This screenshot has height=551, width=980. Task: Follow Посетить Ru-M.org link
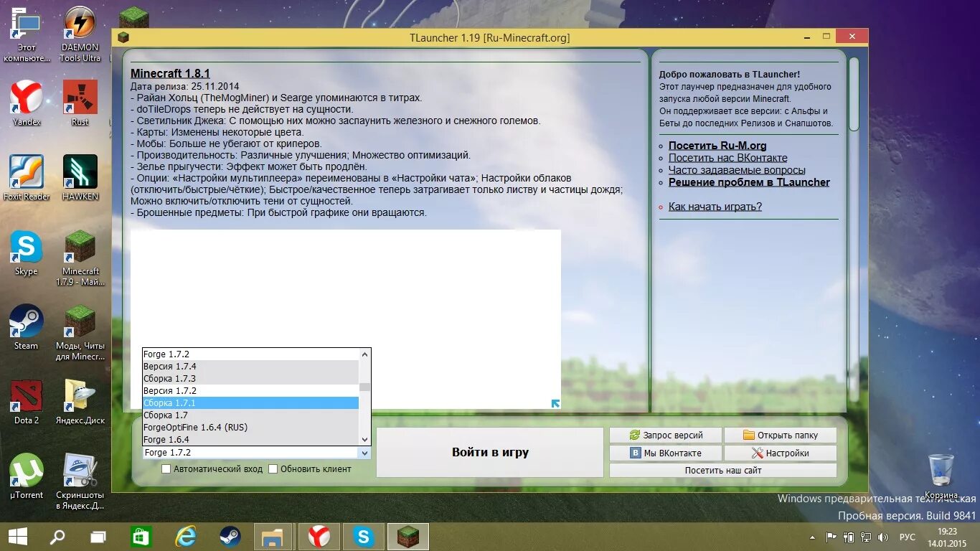[717, 146]
